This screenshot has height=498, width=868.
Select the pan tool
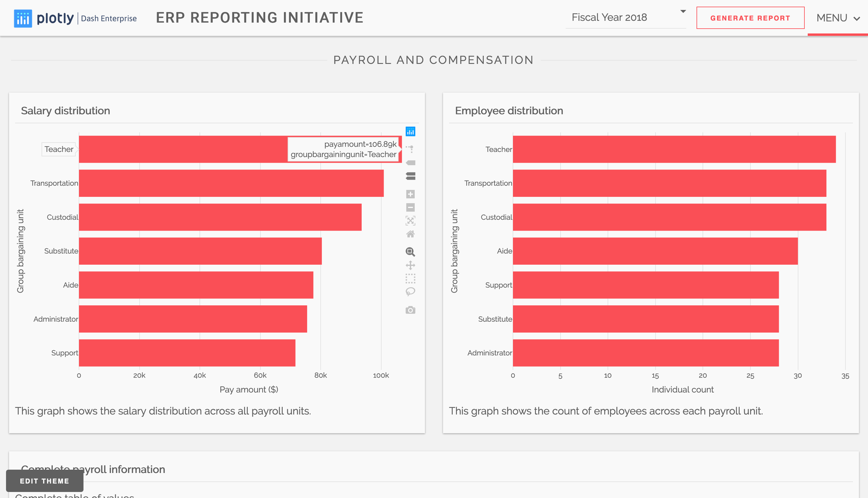tap(410, 265)
